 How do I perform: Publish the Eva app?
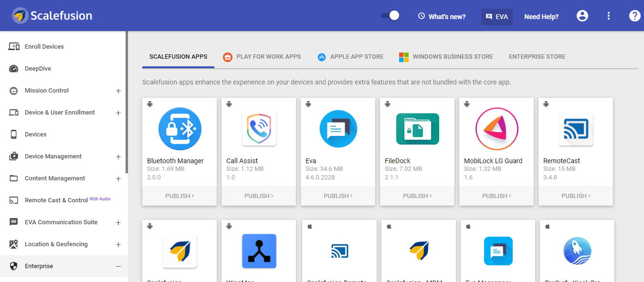338,196
